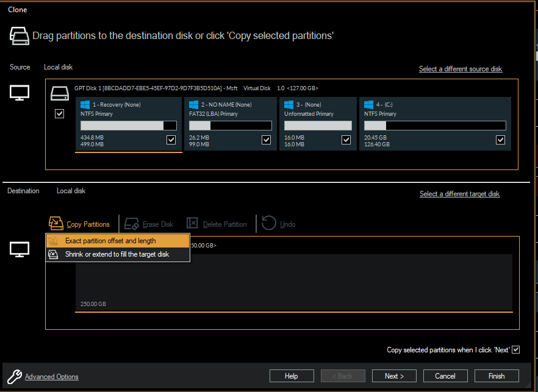Click the Undo icon
538x392 pixels.
coord(268,223)
